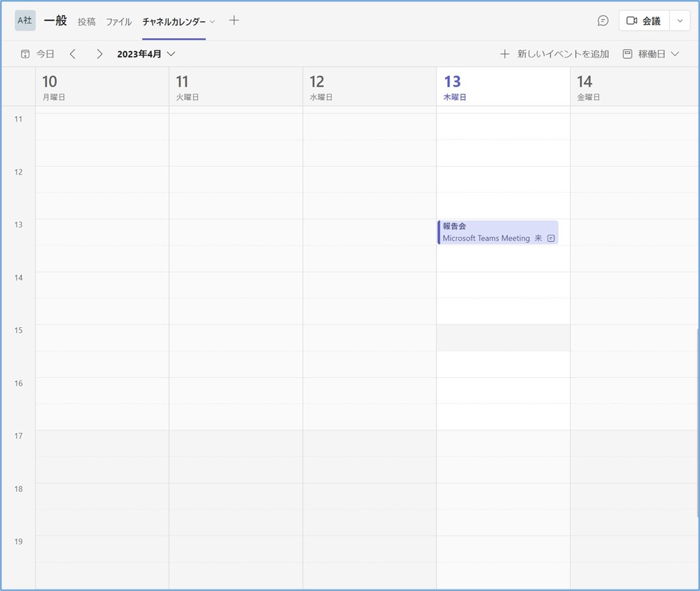Open the チャネルカレンダー tab chevron menu

212,21
